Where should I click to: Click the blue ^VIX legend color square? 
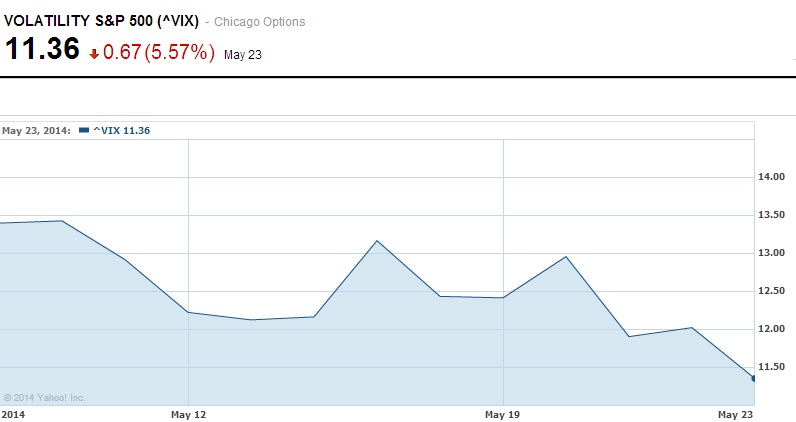(x=84, y=130)
